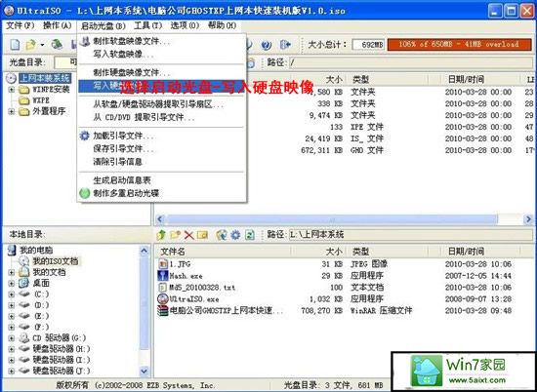537x392 pixels.
Task: Click the red X delete icon
Action: tap(188, 235)
